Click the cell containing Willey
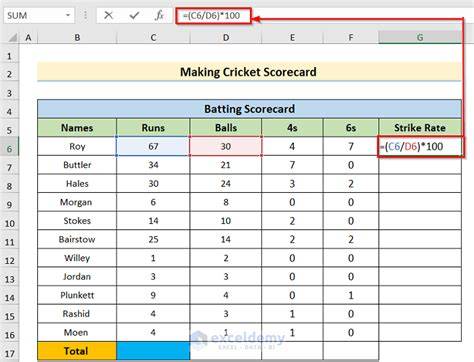 77,258
